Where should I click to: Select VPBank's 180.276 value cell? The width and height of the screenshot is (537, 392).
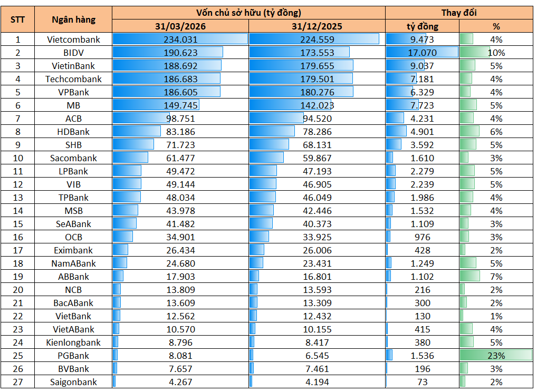tap(317, 92)
